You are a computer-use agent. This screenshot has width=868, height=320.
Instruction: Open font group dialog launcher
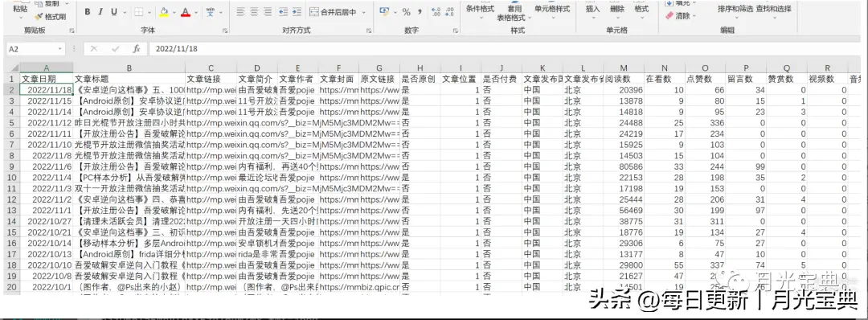click(x=225, y=31)
